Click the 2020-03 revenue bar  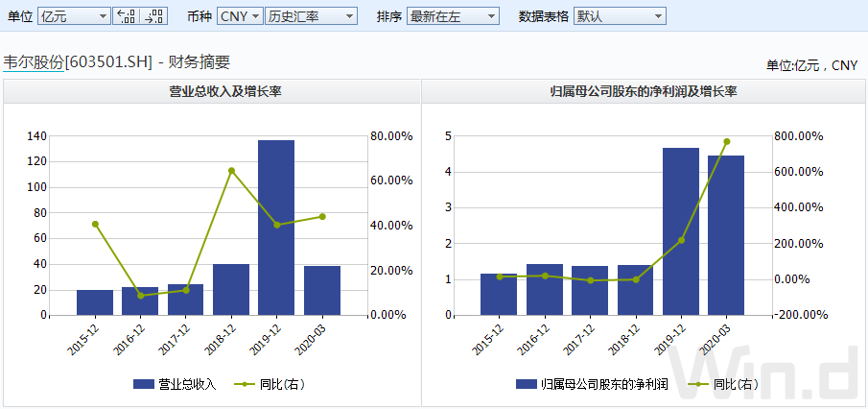(x=321, y=291)
